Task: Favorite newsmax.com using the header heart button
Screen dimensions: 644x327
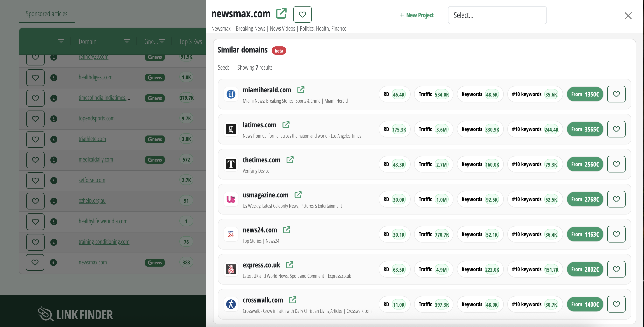Action: click(x=302, y=14)
